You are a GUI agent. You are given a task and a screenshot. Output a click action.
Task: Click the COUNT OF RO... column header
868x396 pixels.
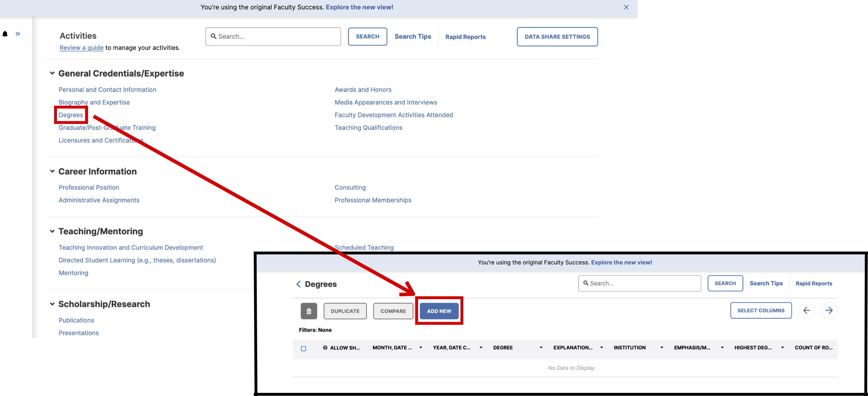point(813,348)
